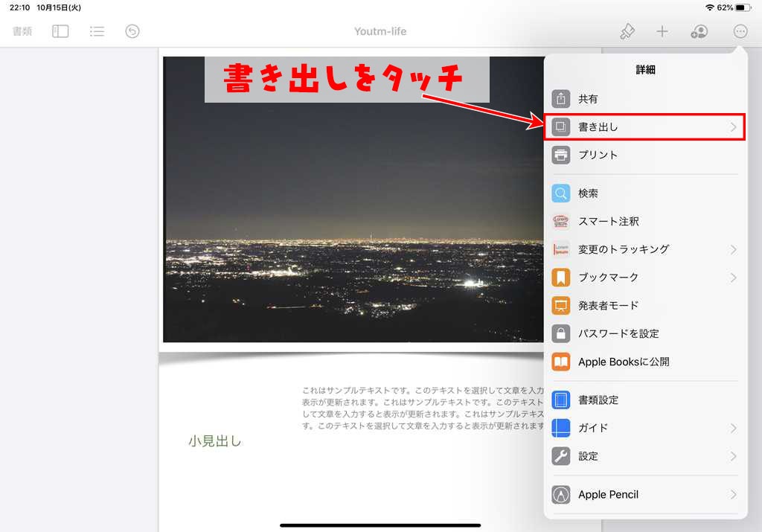Expand the ブックマーク chevron
Screen dimensions: 762x532
pyautogui.click(x=733, y=278)
